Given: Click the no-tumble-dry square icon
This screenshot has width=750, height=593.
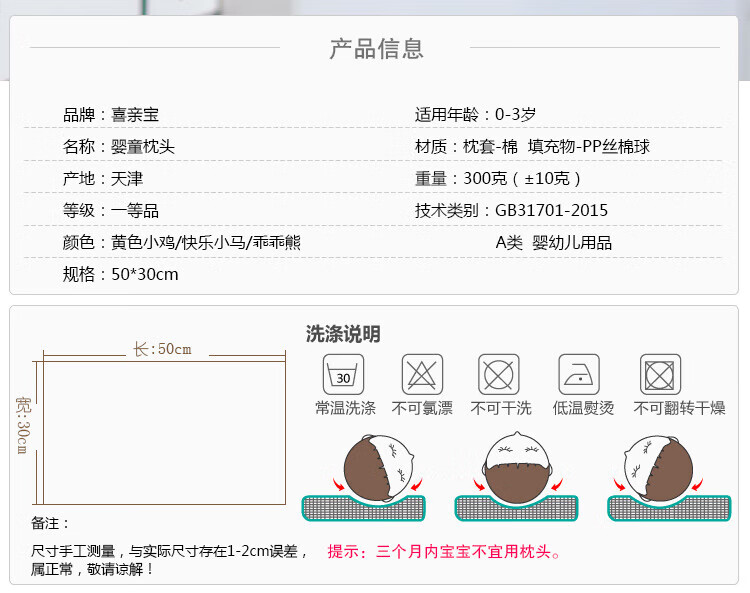Looking at the screenshot, I should pos(659,375).
